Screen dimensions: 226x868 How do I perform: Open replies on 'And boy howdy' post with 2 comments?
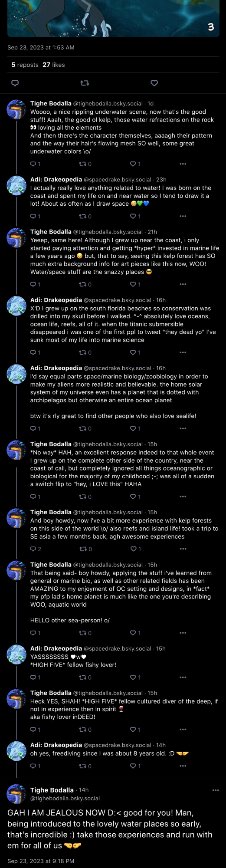pos(36,549)
